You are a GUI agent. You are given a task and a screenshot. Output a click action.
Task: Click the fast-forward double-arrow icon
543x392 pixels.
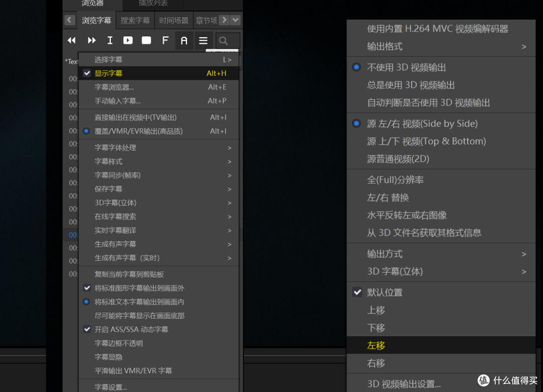[x=92, y=41]
